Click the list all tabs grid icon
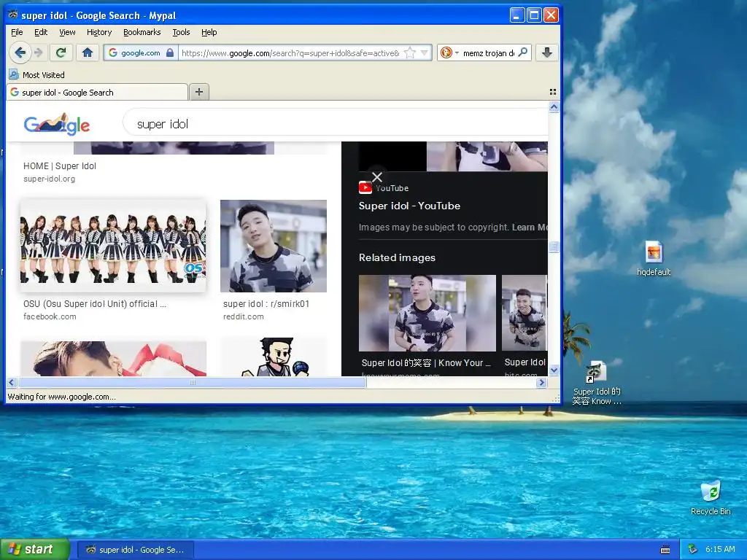The height and width of the screenshot is (560, 747). tap(553, 92)
